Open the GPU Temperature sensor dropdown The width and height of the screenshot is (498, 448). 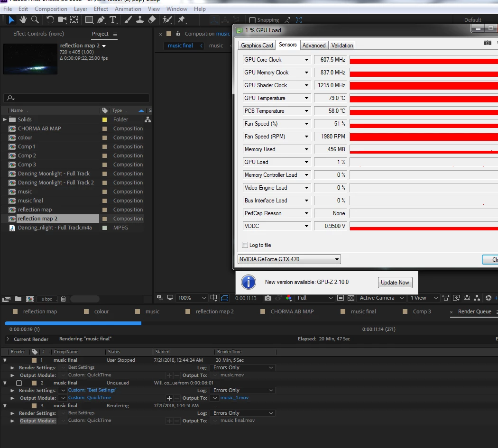pyautogui.click(x=306, y=98)
